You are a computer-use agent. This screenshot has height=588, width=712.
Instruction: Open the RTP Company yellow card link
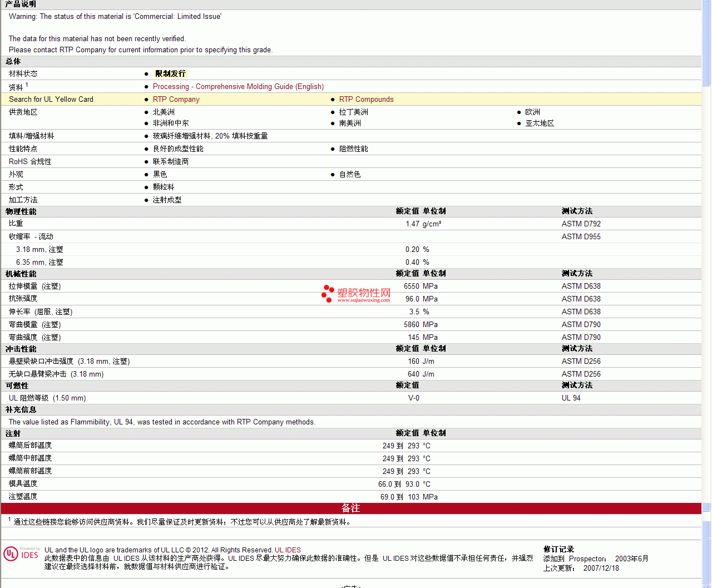[176, 100]
